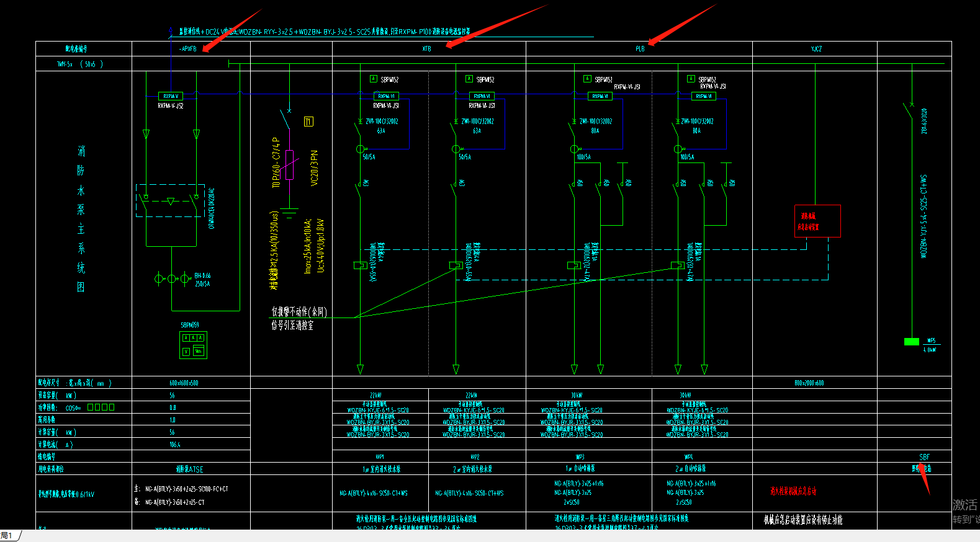
Task: Select the 机械应急启动装置应设有锁止功能 note
Action: [x=803, y=520]
